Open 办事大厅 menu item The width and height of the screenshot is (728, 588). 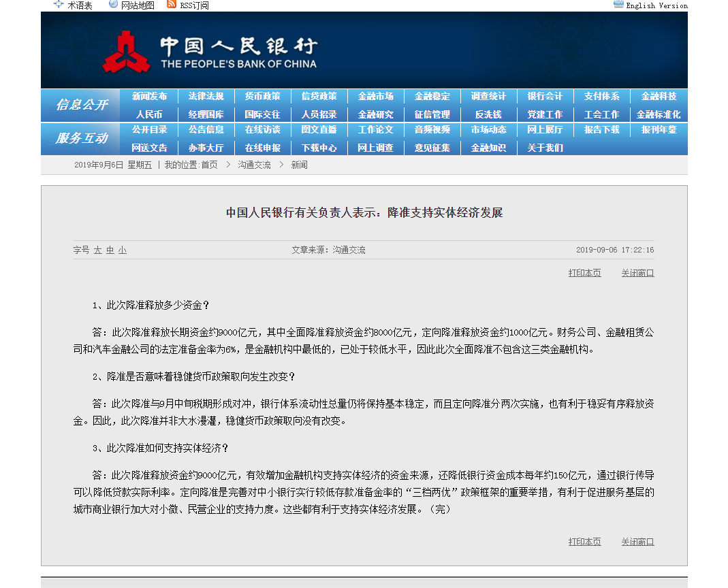(206, 148)
